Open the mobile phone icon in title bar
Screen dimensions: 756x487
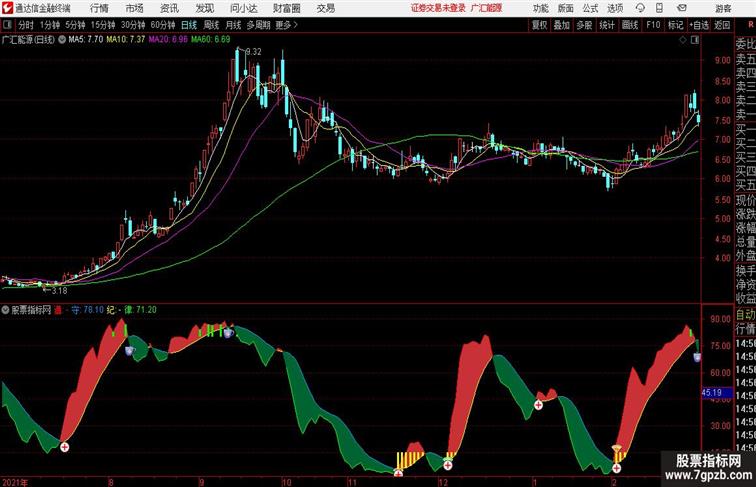660,8
